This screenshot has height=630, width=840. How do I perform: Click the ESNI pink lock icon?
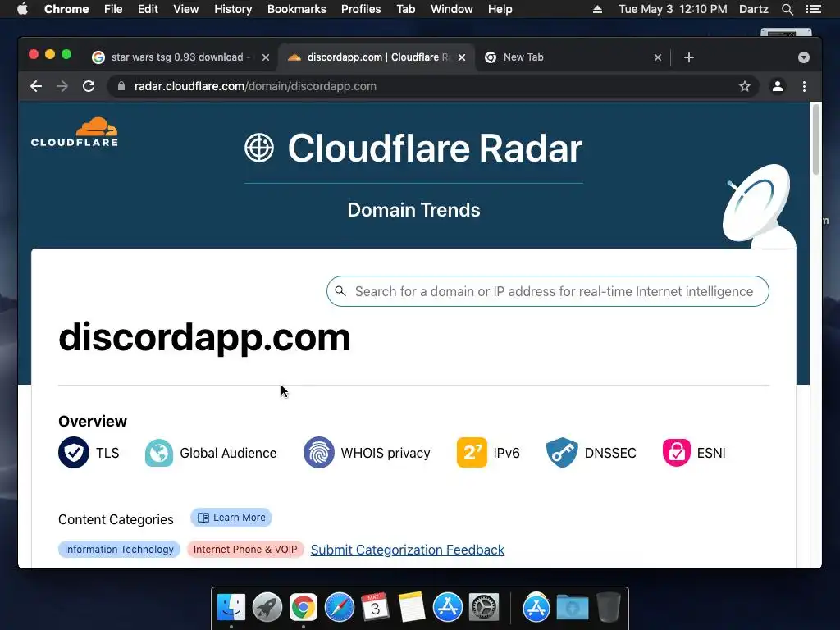[x=677, y=453]
